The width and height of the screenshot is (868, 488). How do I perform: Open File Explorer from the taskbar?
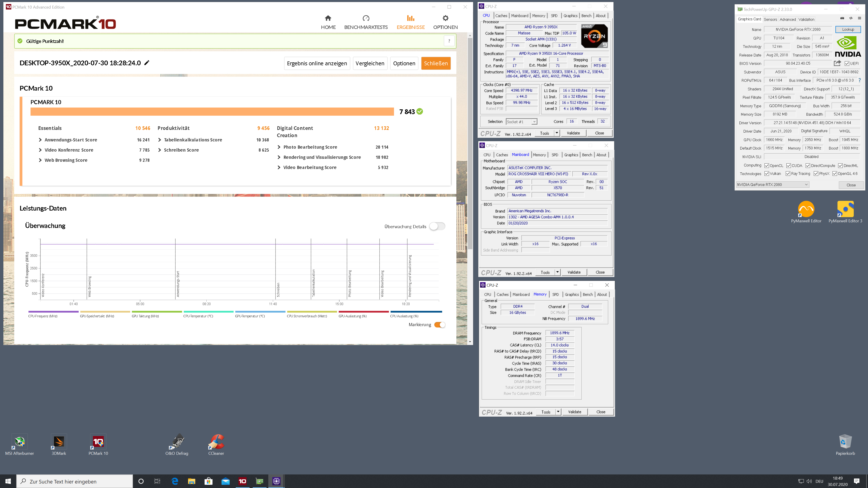click(191, 481)
